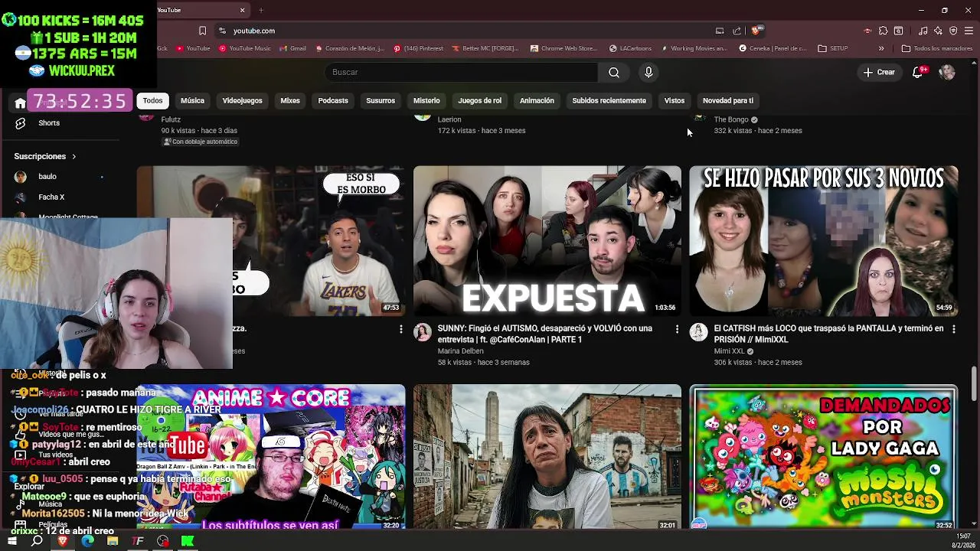This screenshot has height=551, width=980.
Task: Open site settings icon in address bar
Action: (222, 31)
